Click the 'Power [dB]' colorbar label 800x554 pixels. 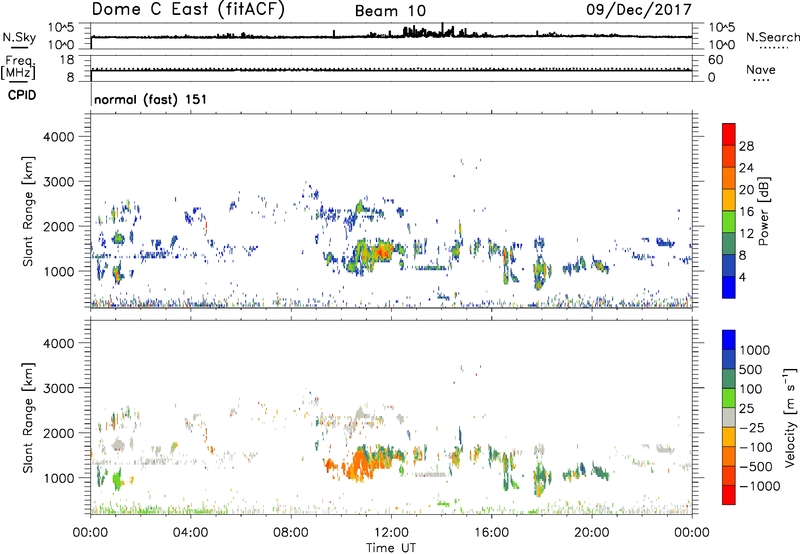click(x=764, y=211)
